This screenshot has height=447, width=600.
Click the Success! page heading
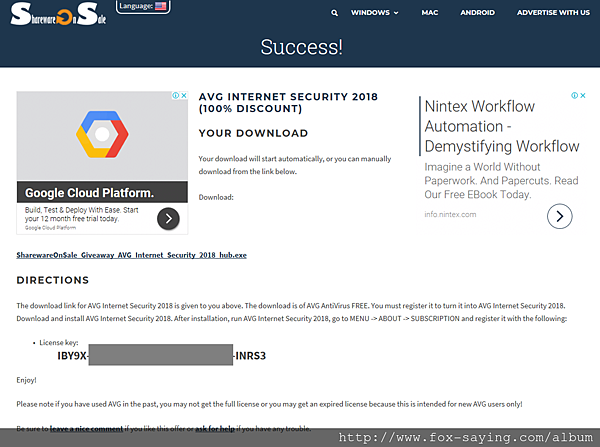pyautogui.click(x=302, y=47)
